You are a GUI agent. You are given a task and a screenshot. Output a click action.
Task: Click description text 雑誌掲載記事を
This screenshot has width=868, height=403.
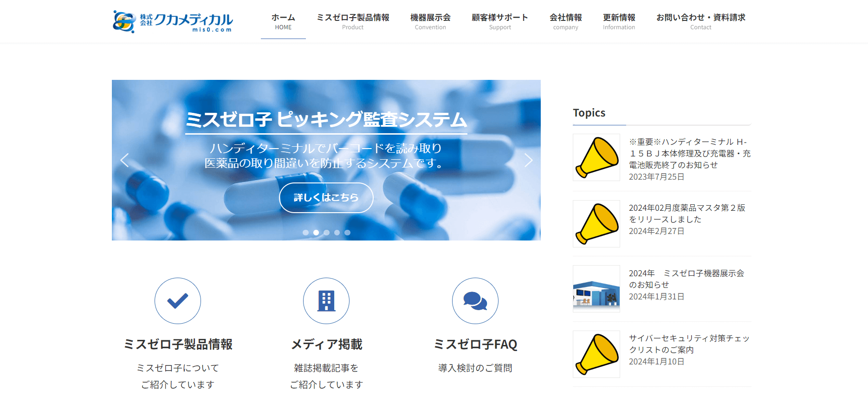[x=326, y=368]
